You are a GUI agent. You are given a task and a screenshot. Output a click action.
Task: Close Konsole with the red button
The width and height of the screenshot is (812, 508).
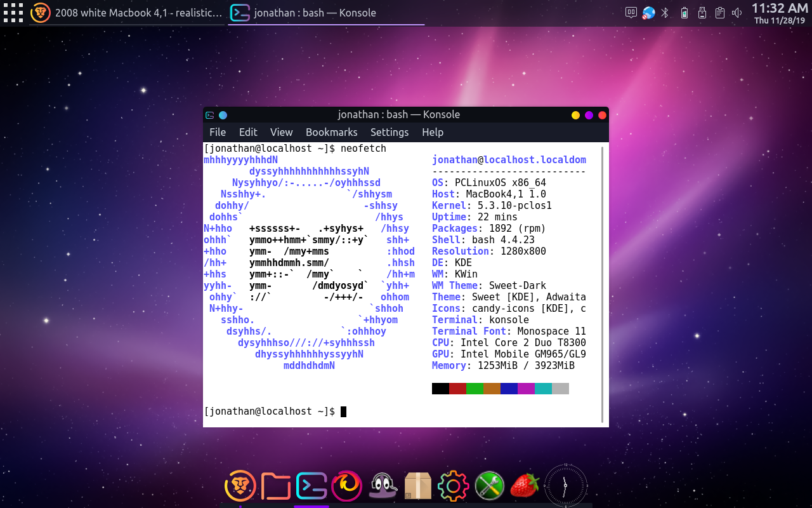[x=602, y=115]
